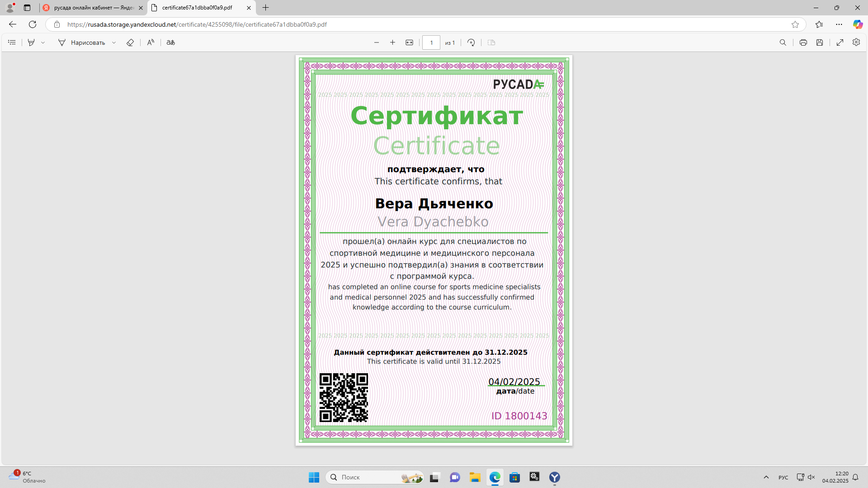Search within the PDF document

[x=783, y=42]
